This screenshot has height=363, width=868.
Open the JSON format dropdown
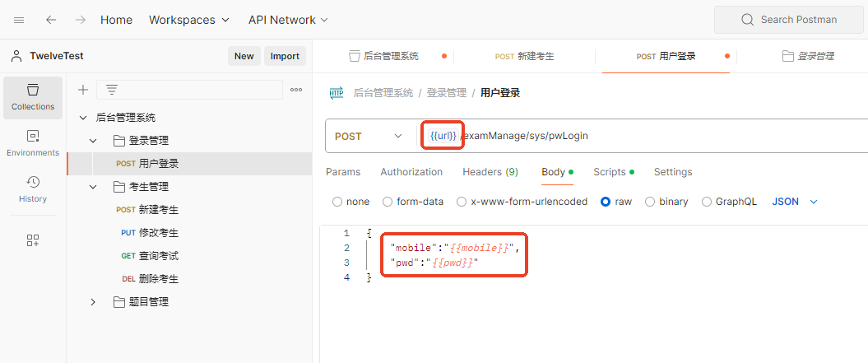795,202
